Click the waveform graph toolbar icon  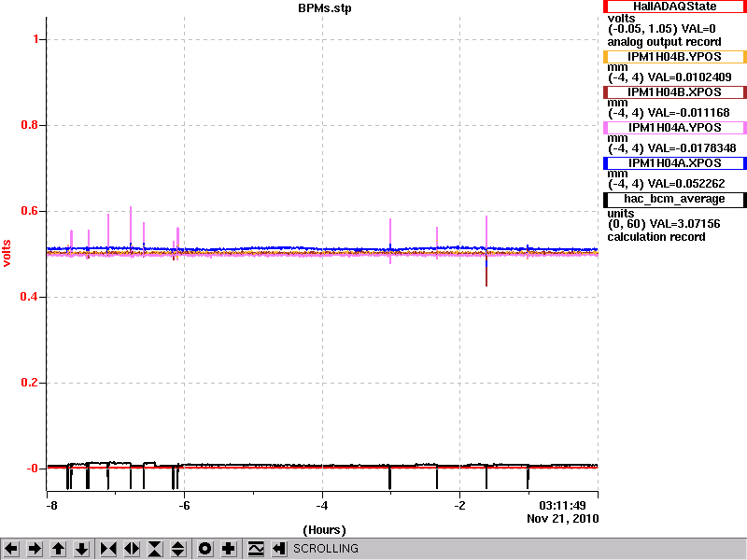[256, 549]
